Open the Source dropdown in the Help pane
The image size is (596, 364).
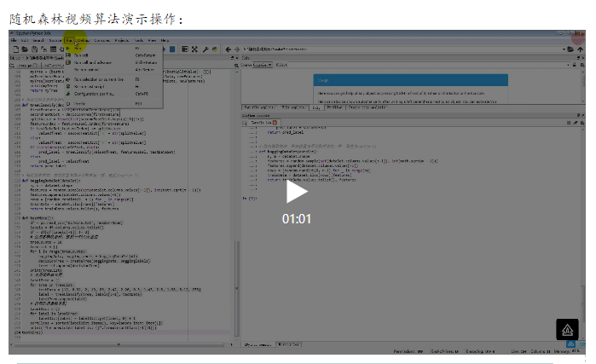click(263, 65)
